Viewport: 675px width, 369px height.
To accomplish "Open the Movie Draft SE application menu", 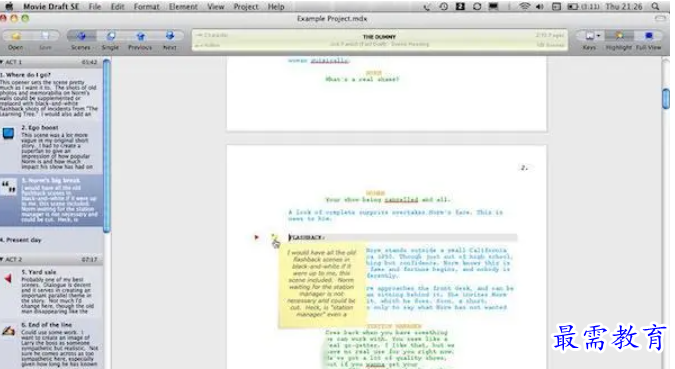I will 51,6.
